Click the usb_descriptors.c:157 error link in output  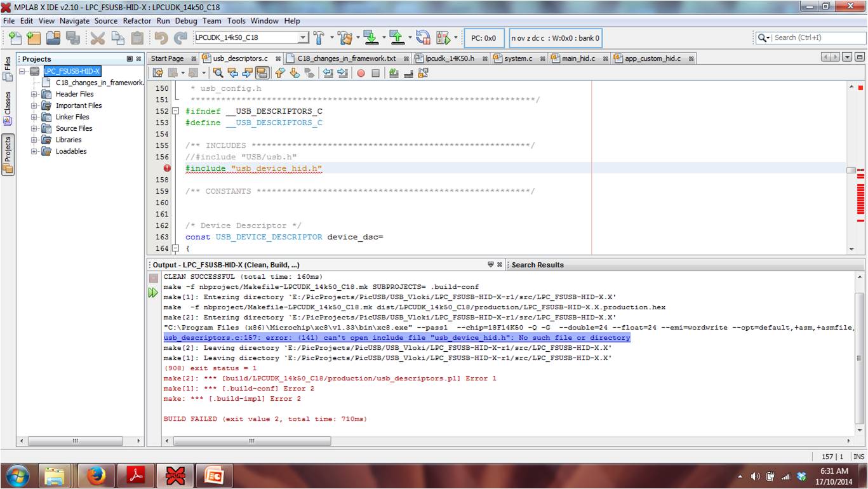397,338
